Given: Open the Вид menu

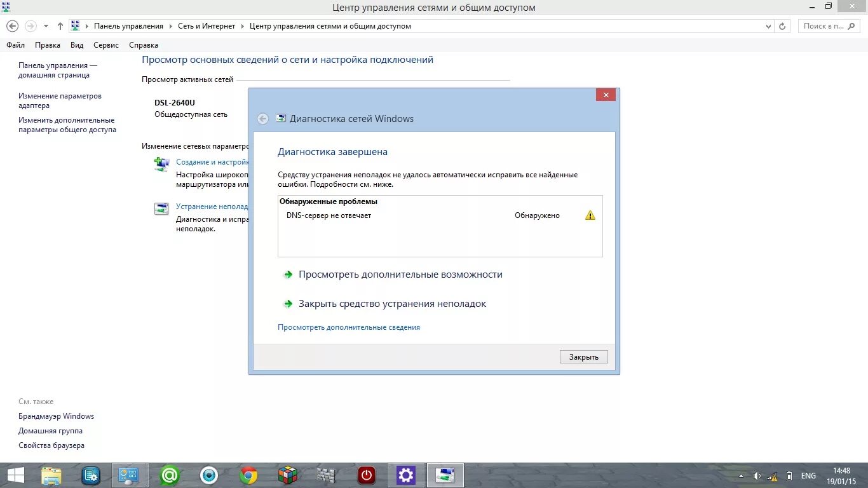Looking at the screenshot, I should click(77, 45).
